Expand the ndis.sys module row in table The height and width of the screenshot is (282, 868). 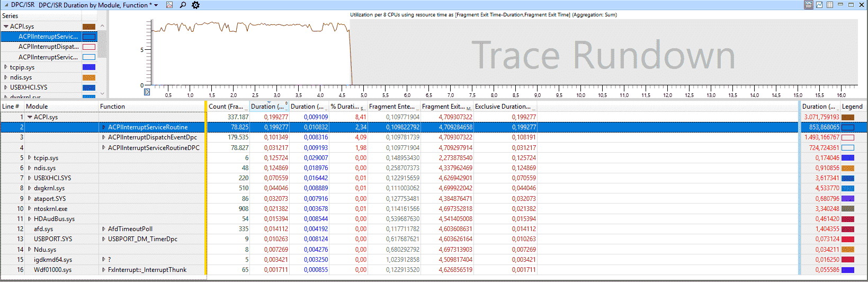click(30, 168)
